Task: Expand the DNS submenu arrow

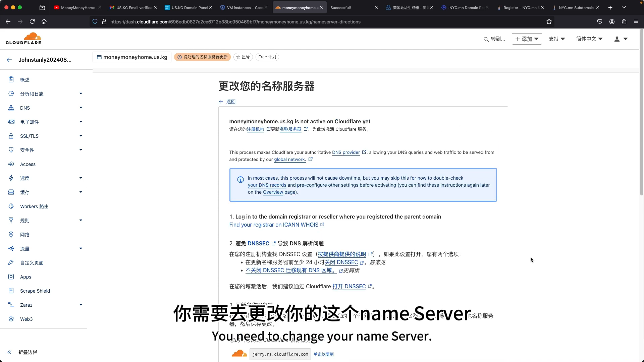Action: click(x=81, y=108)
